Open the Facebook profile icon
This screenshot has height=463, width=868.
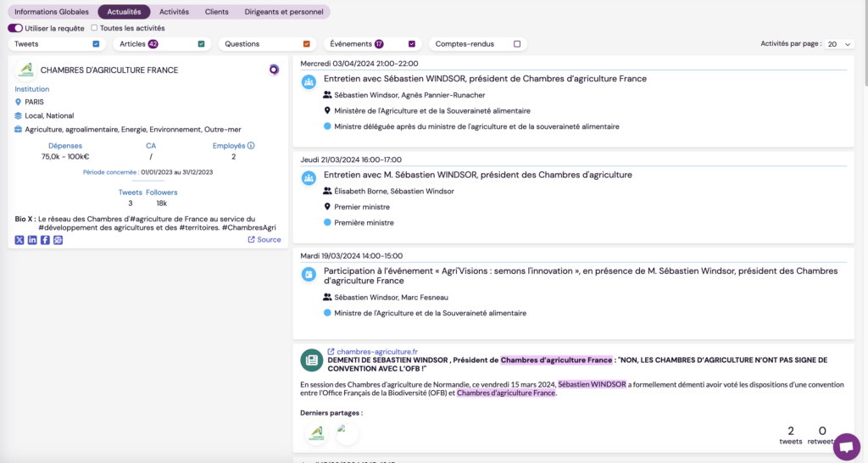point(45,240)
